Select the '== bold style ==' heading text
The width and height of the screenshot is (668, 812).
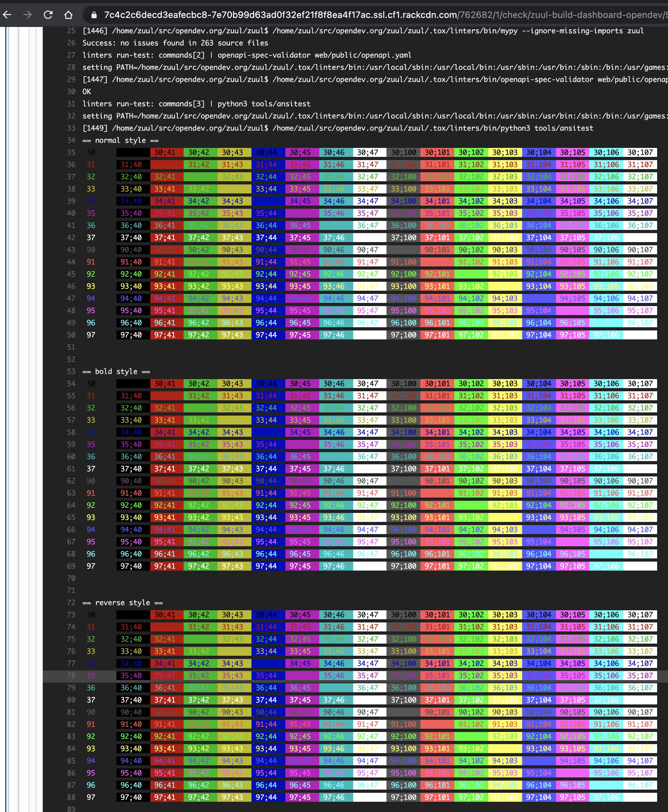tap(115, 371)
